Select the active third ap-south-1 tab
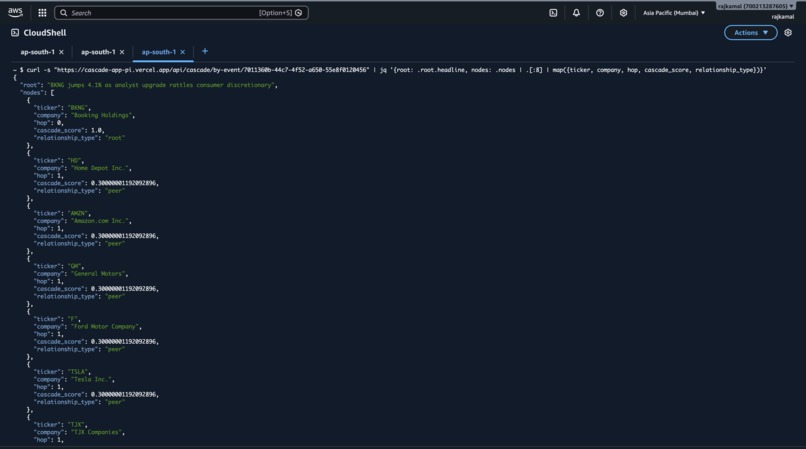This screenshot has height=449, width=806. [x=159, y=52]
